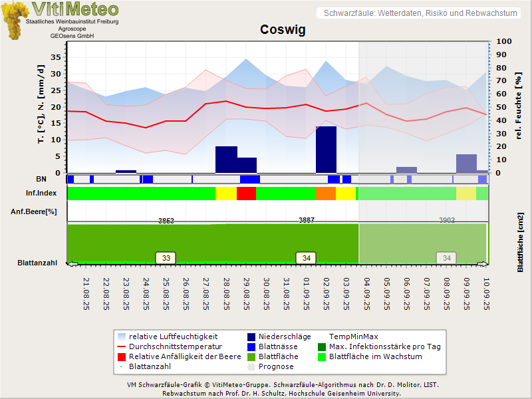
Task: Select the date label 01.09.25
Action: coord(307,294)
